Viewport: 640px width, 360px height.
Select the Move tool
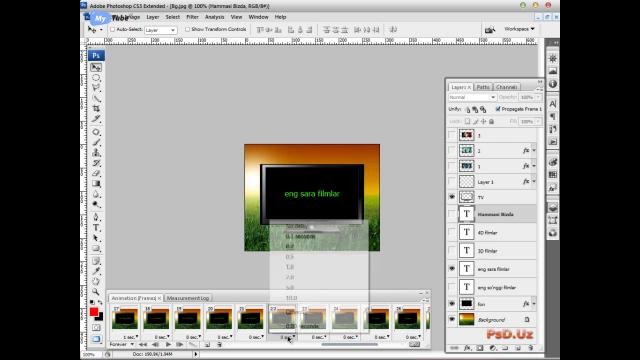point(96,67)
